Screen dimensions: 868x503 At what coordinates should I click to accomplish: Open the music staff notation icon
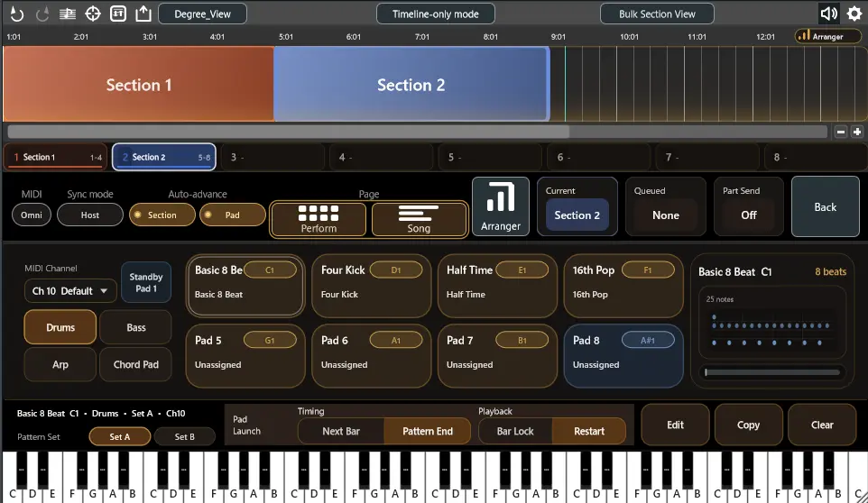click(x=68, y=14)
